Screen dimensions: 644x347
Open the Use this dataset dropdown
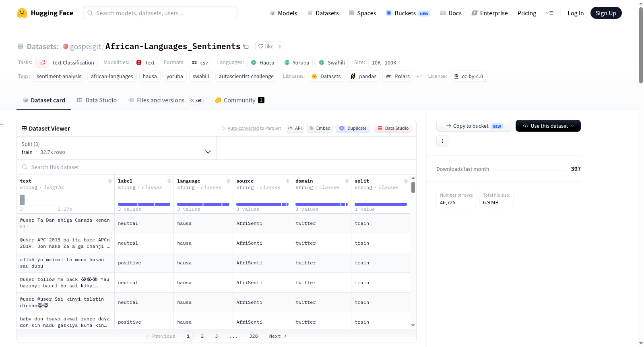[x=548, y=126]
